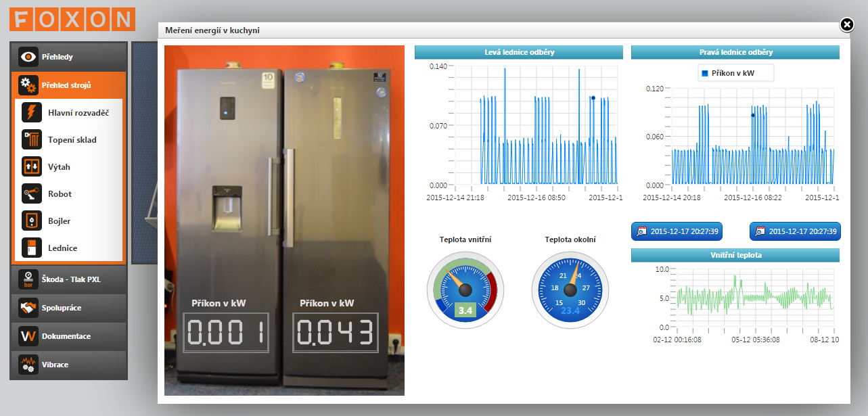Image resolution: width=868 pixels, height=416 pixels.
Task: Click the calendar icon on right date button
Action: (x=760, y=231)
